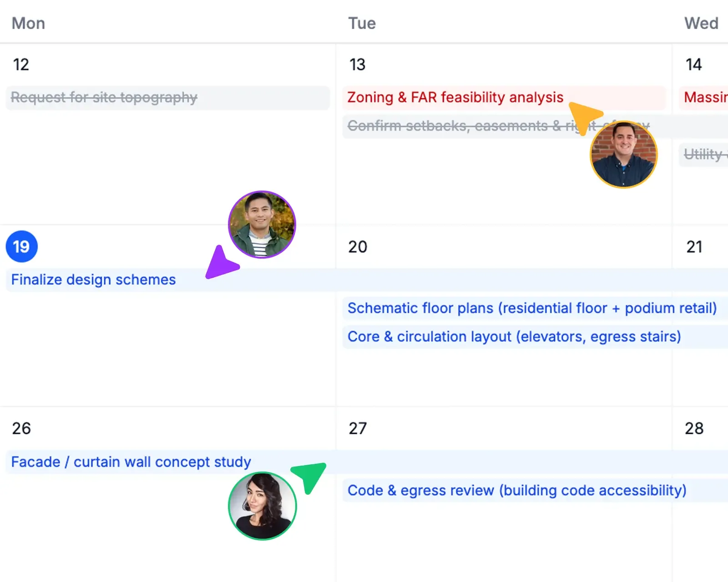The image size is (728, 582).
Task: Select the highlighted date 19 circle
Action: [x=21, y=246]
